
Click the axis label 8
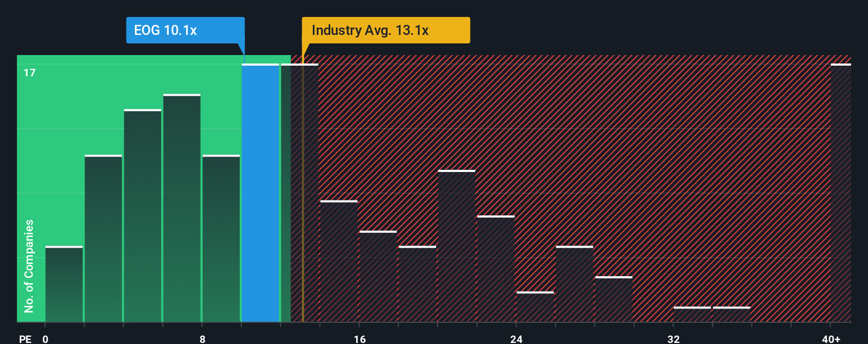(x=202, y=339)
